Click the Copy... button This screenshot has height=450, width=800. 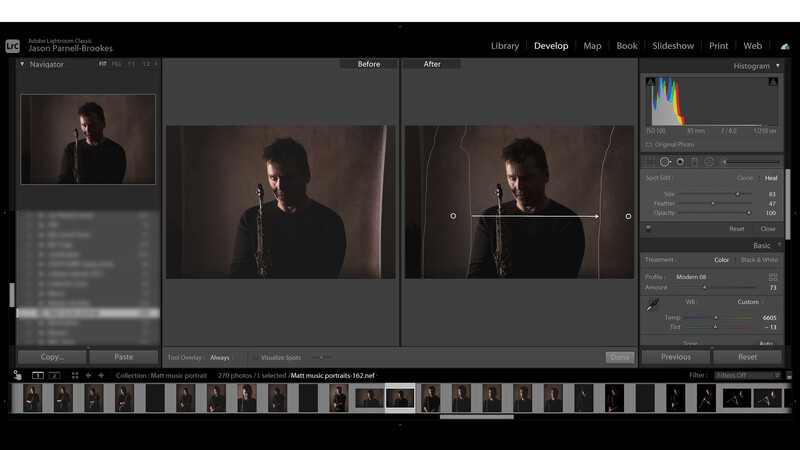tap(52, 357)
